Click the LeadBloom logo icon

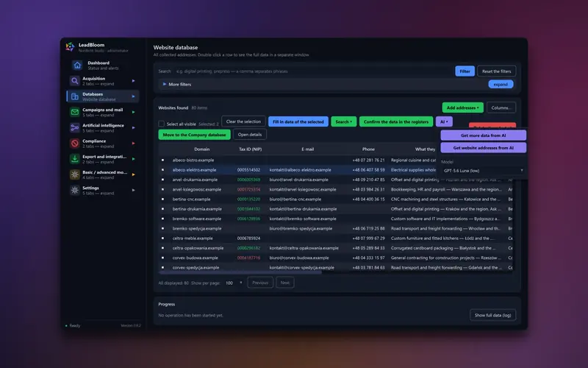point(70,46)
